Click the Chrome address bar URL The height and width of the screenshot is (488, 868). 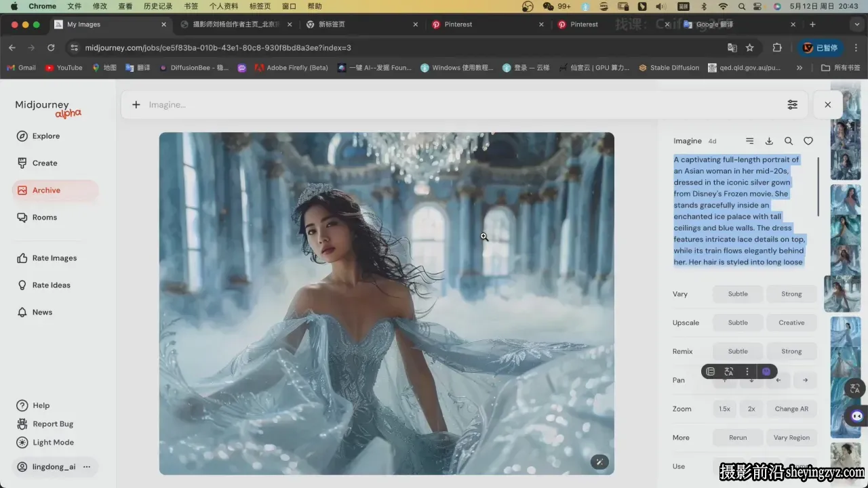(x=218, y=47)
